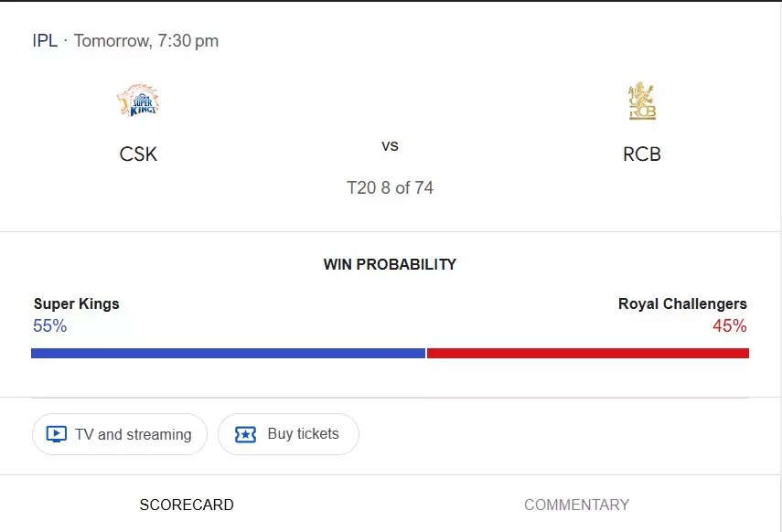The width and height of the screenshot is (782, 532).
Task: Click the TV screen play icon
Action: click(x=57, y=434)
